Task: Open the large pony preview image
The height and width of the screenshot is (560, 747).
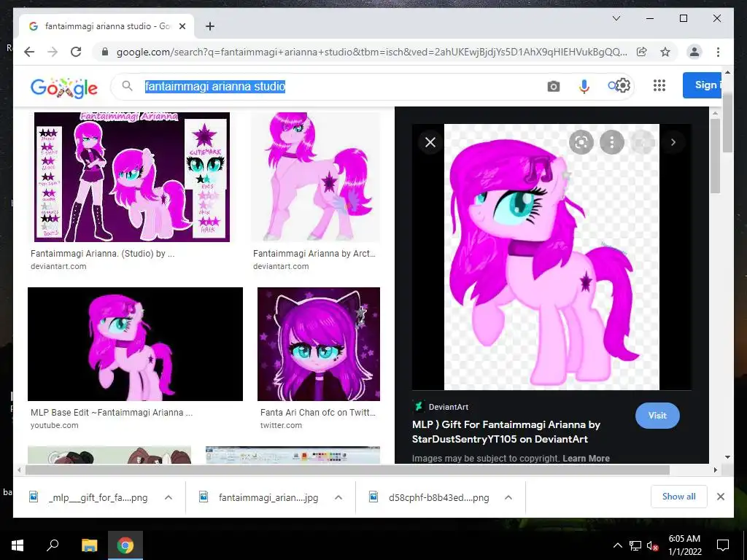Action: (551, 257)
